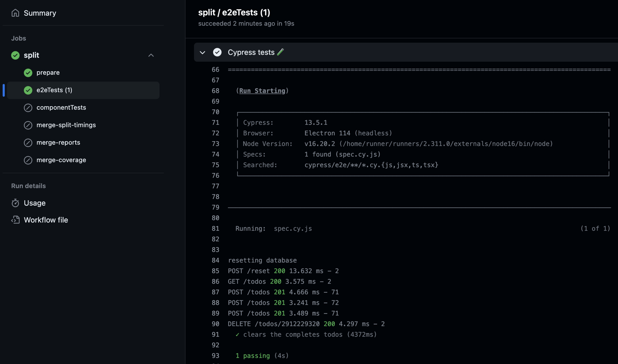Viewport: 618px width, 364px height.
Task: Click the green check beside split job
Action: click(x=15, y=55)
